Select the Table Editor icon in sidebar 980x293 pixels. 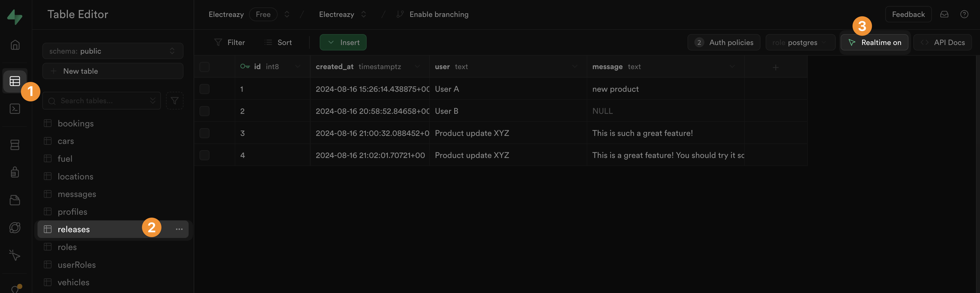pyautogui.click(x=15, y=81)
